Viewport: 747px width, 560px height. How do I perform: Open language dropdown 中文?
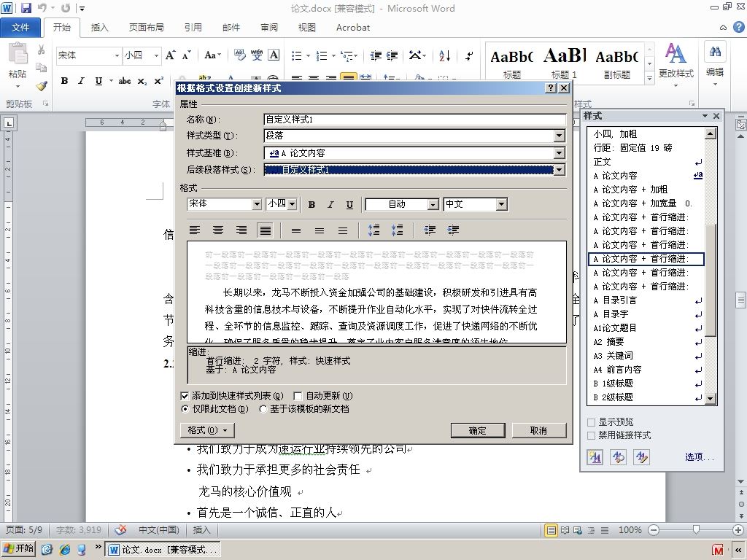coord(501,204)
